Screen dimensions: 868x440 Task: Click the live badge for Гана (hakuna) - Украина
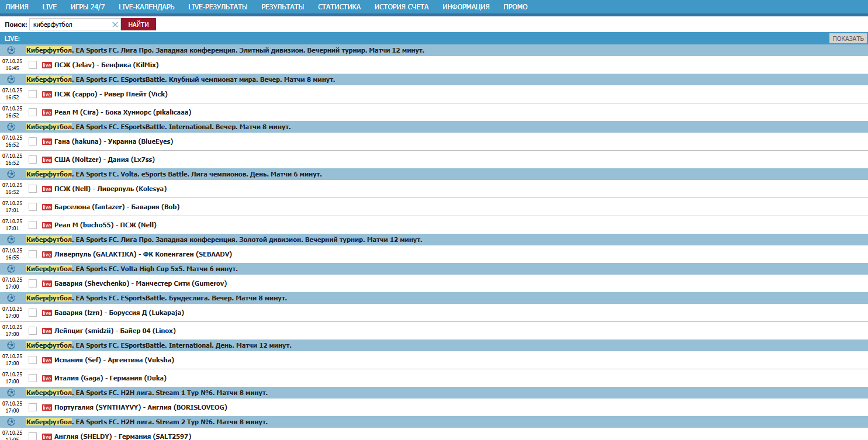coord(47,141)
